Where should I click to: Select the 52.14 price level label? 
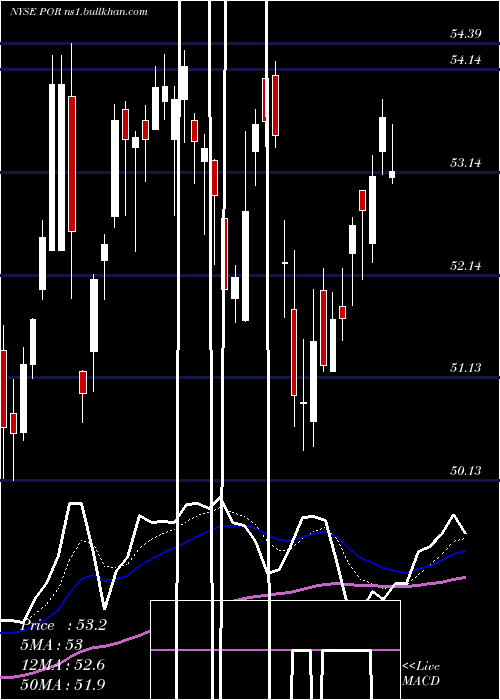coord(466,266)
